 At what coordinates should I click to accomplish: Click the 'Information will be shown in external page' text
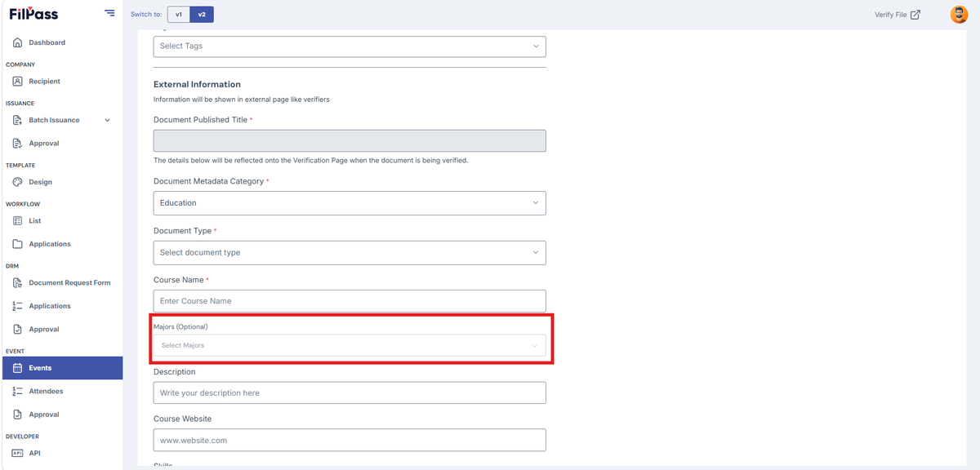pyautogui.click(x=241, y=100)
